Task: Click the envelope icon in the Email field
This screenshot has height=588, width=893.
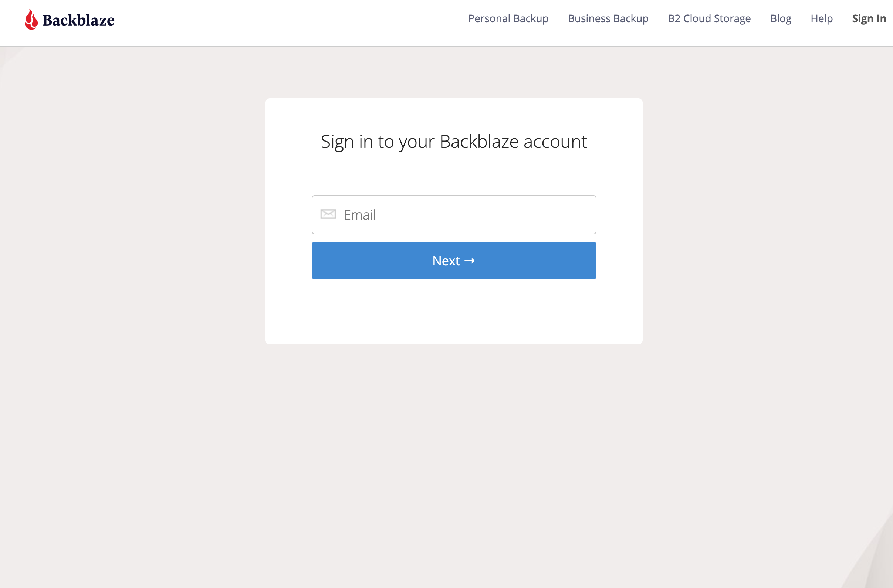Action: point(328,214)
